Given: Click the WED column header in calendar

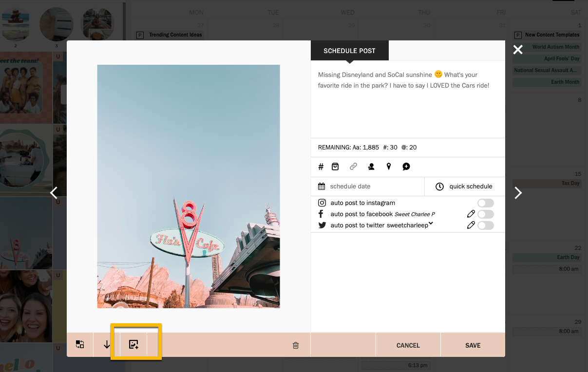Looking at the screenshot, I should point(347,12).
